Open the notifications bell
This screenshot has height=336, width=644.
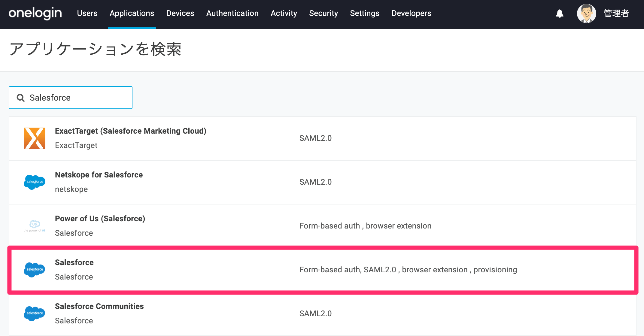coord(560,14)
